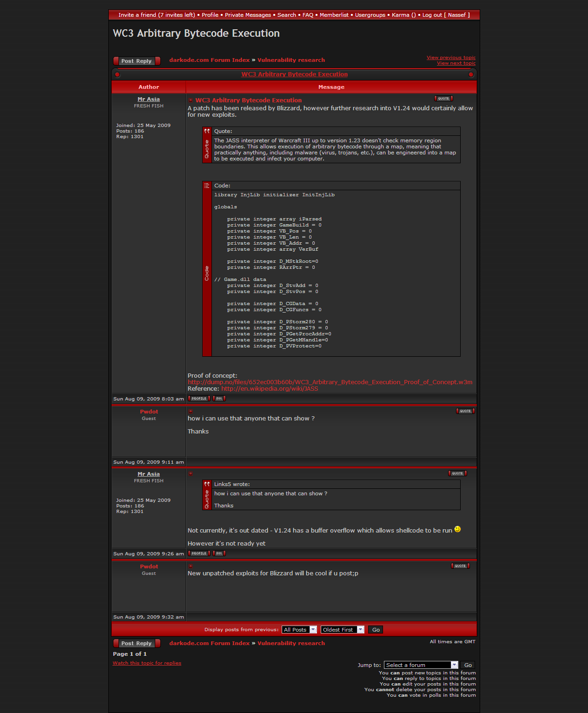Image resolution: width=588 pixels, height=713 pixels.
Task: Click PM icon under Mr Asia's first post
Action: tap(219, 399)
